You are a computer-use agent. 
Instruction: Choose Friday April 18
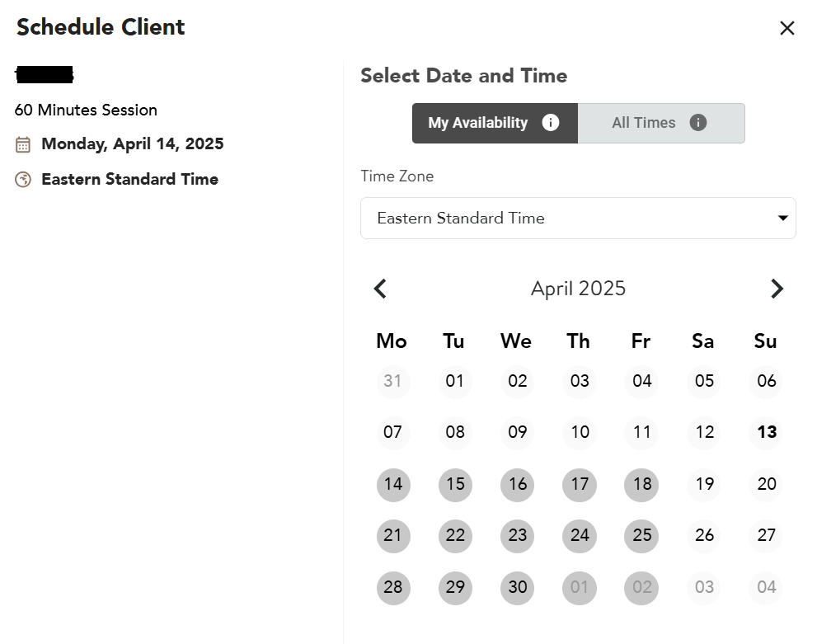[641, 484]
